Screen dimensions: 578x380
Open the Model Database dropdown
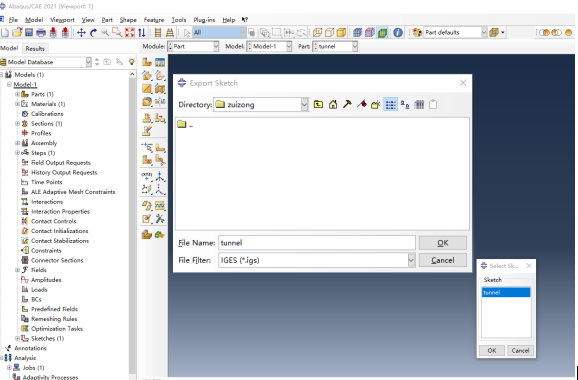(88, 62)
